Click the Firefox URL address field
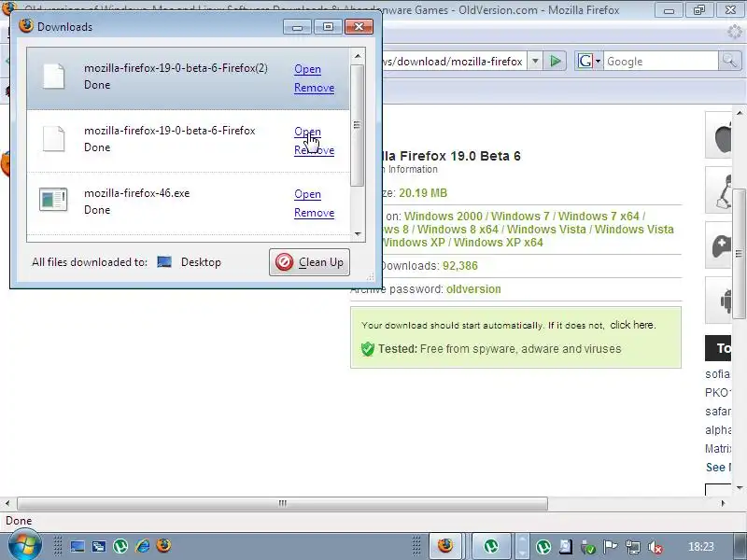Screen dimensions: 747x560 click(454, 62)
